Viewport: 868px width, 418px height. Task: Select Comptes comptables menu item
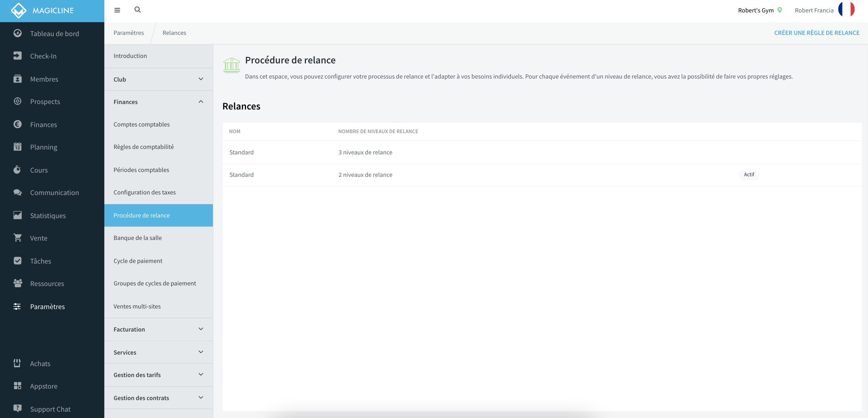(159, 124)
